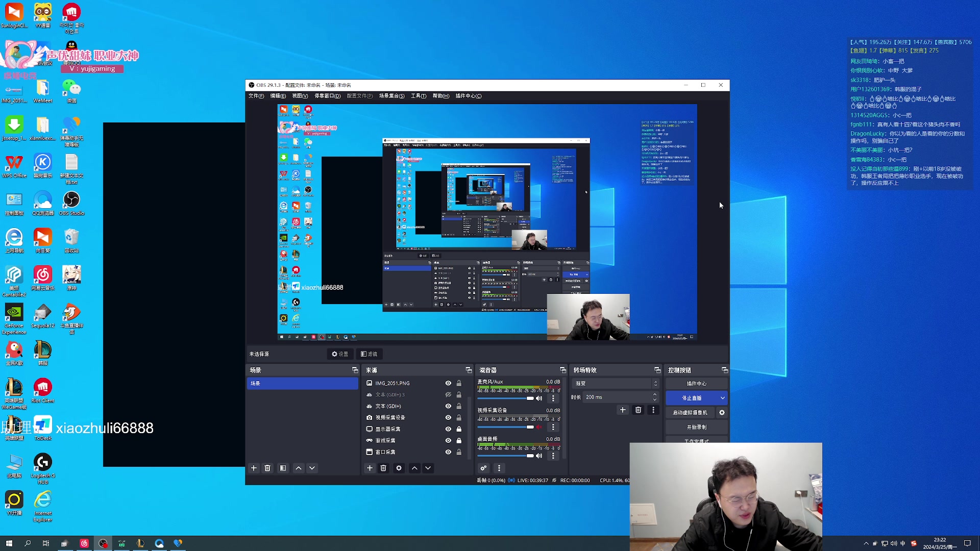Click the 停止直播 button
Image resolution: width=980 pixels, height=551 pixels.
[692, 398]
